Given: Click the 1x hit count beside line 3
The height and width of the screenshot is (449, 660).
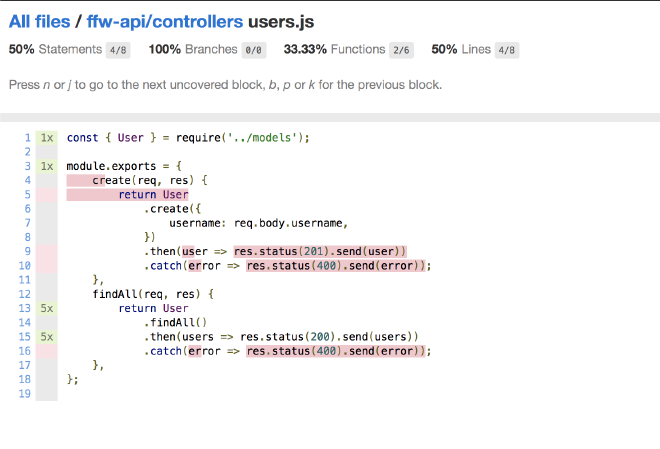Looking at the screenshot, I should (x=47, y=166).
